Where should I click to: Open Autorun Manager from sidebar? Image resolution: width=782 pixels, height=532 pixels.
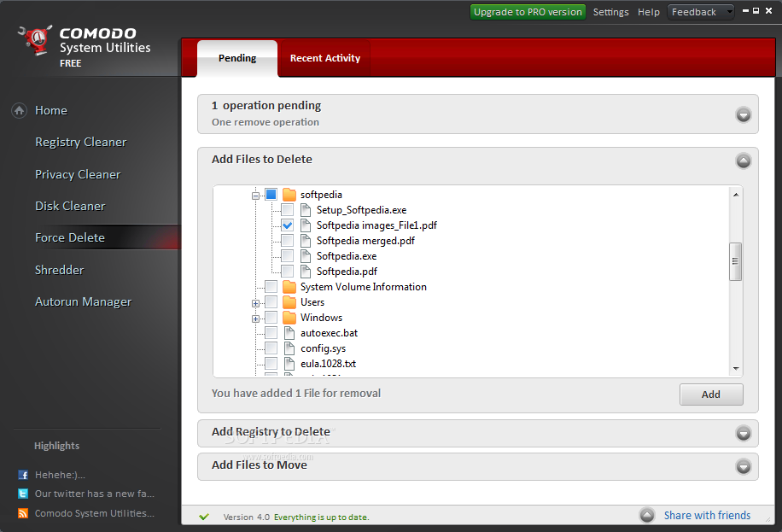pyautogui.click(x=84, y=302)
